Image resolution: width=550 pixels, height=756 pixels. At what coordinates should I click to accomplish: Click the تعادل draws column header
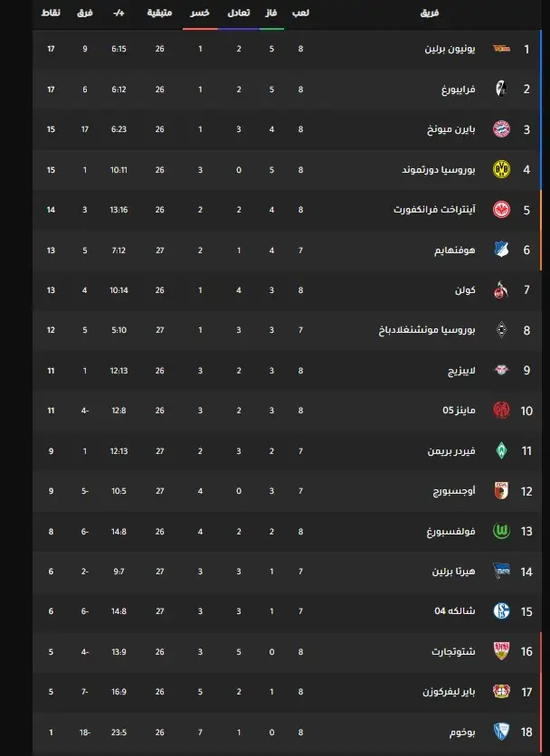tap(238, 14)
